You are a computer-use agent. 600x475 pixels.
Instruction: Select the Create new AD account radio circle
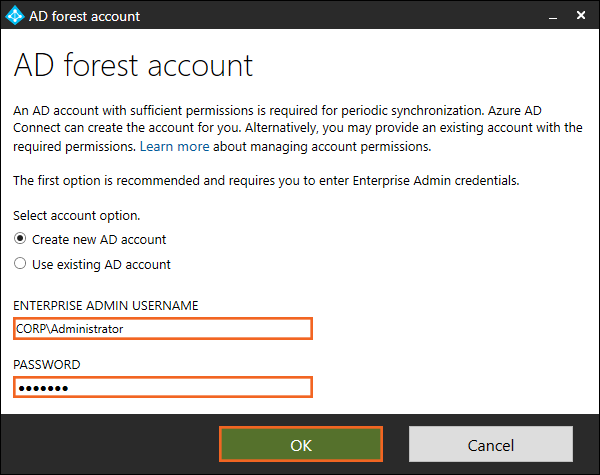[19, 240]
